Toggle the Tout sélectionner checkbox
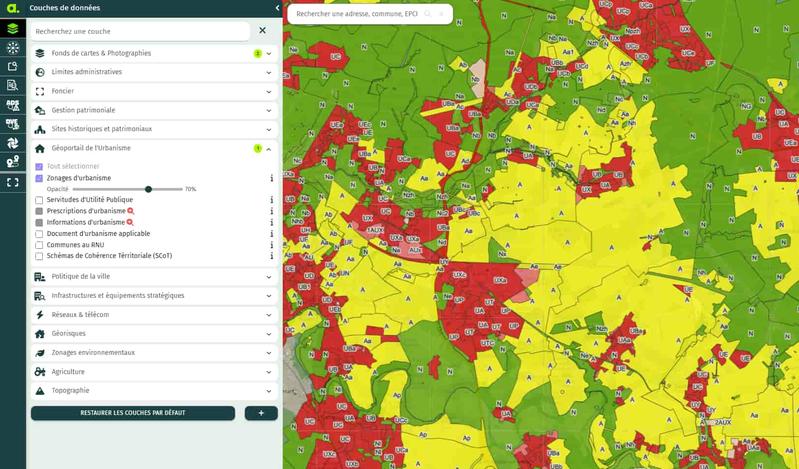 pyautogui.click(x=39, y=166)
